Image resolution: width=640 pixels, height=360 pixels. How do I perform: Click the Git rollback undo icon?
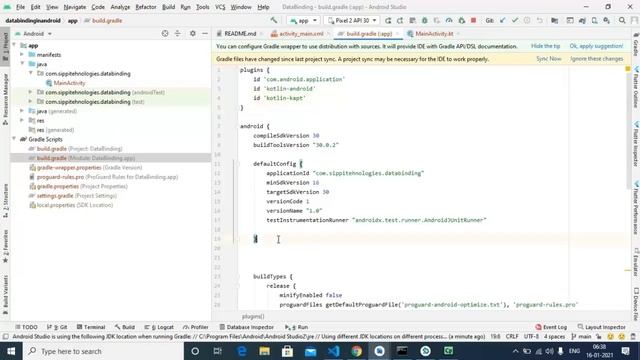(540, 20)
